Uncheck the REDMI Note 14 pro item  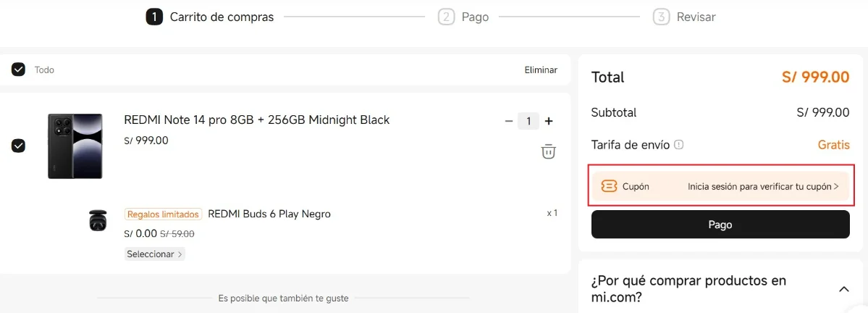coord(19,146)
